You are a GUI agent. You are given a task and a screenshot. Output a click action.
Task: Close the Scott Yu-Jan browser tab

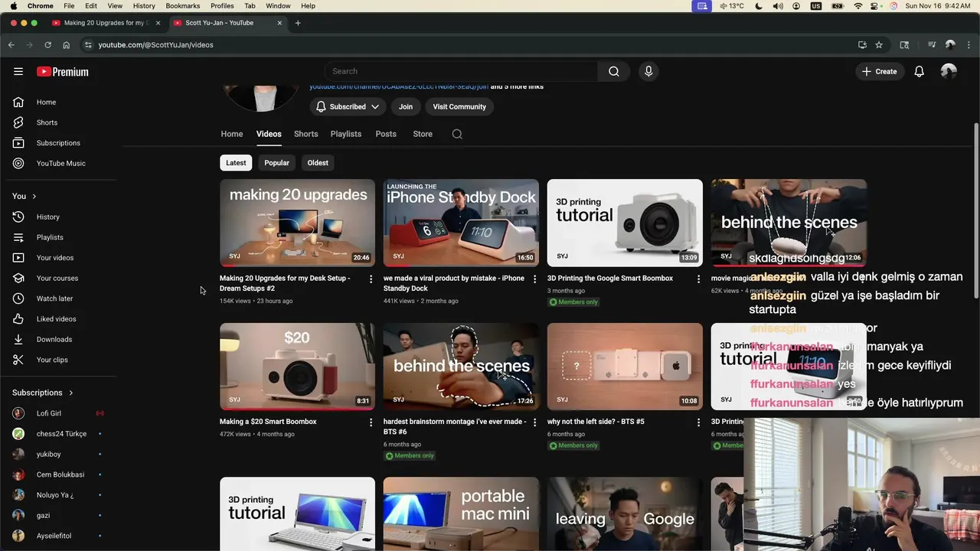click(x=279, y=23)
